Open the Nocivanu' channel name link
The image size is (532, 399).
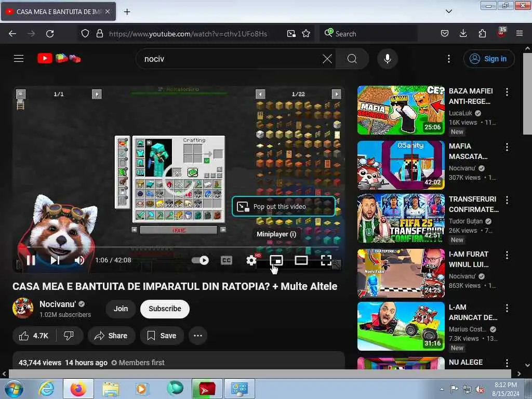click(x=58, y=304)
